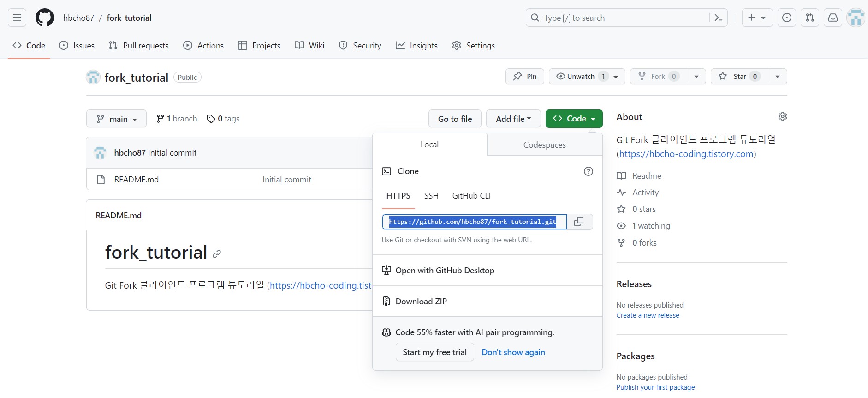The width and height of the screenshot is (868, 398).
Task: Click fork_tutorial link in breadcrumb
Action: [x=129, y=18]
